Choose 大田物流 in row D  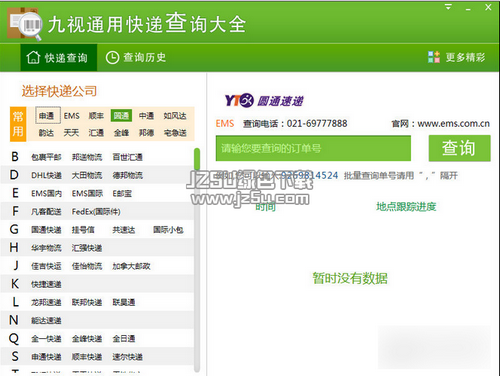click(x=87, y=175)
